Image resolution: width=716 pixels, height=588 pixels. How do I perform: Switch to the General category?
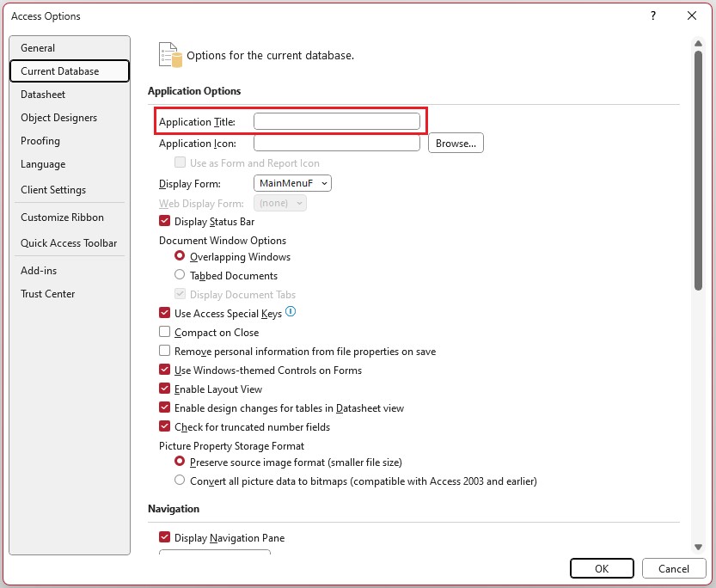tap(38, 48)
